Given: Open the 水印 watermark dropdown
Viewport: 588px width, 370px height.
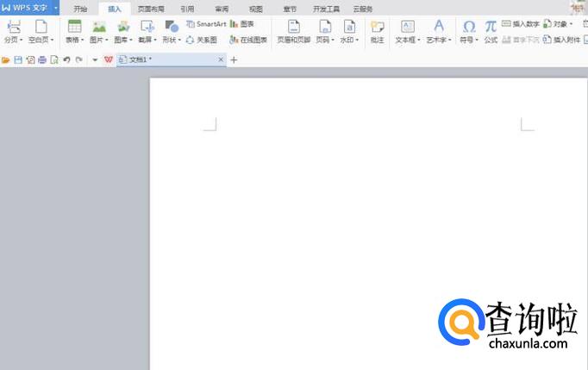Looking at the screenshot, I should tap(349, 40).
